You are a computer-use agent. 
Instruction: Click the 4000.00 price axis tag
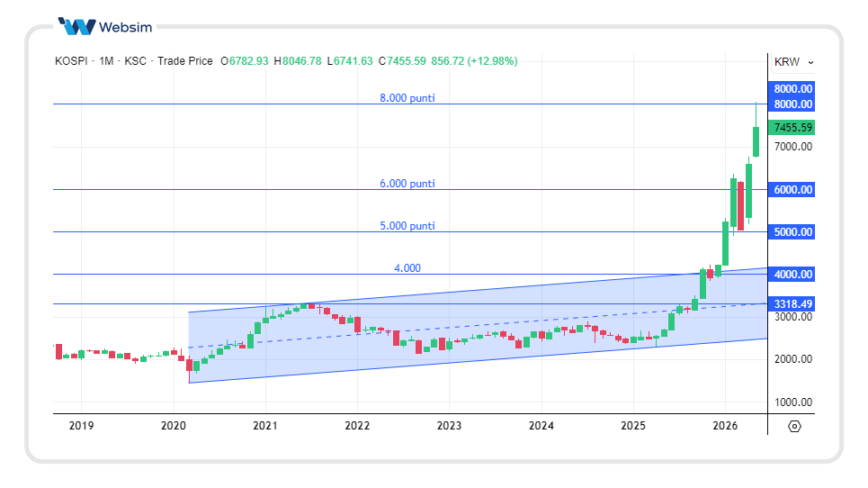(792, 275)
